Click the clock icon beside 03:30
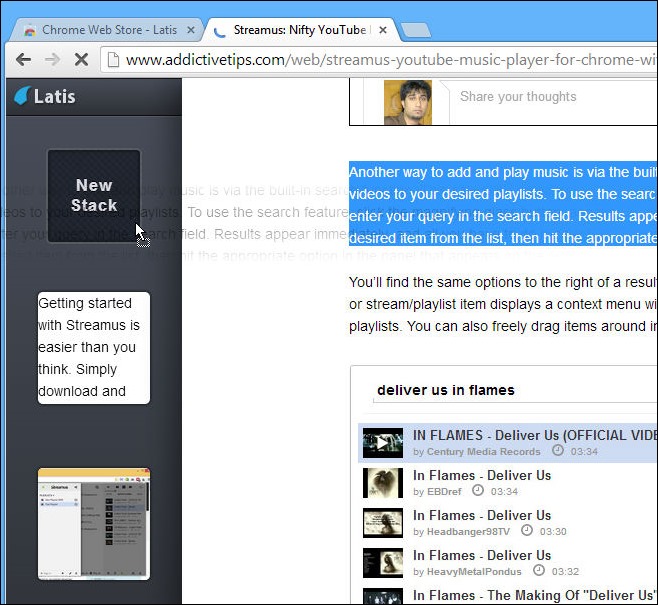 (x=527, y=530)
